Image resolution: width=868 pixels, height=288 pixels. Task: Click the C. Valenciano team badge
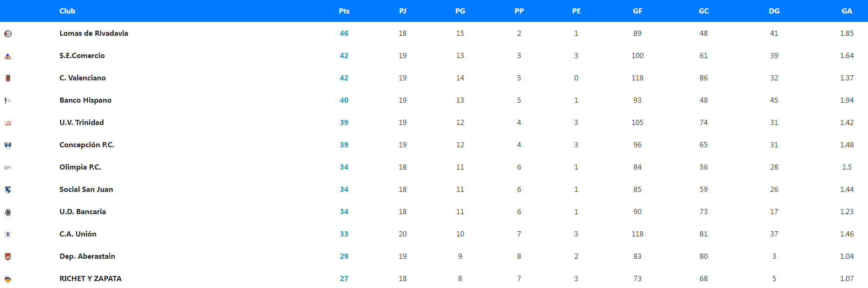click(8, 79)
